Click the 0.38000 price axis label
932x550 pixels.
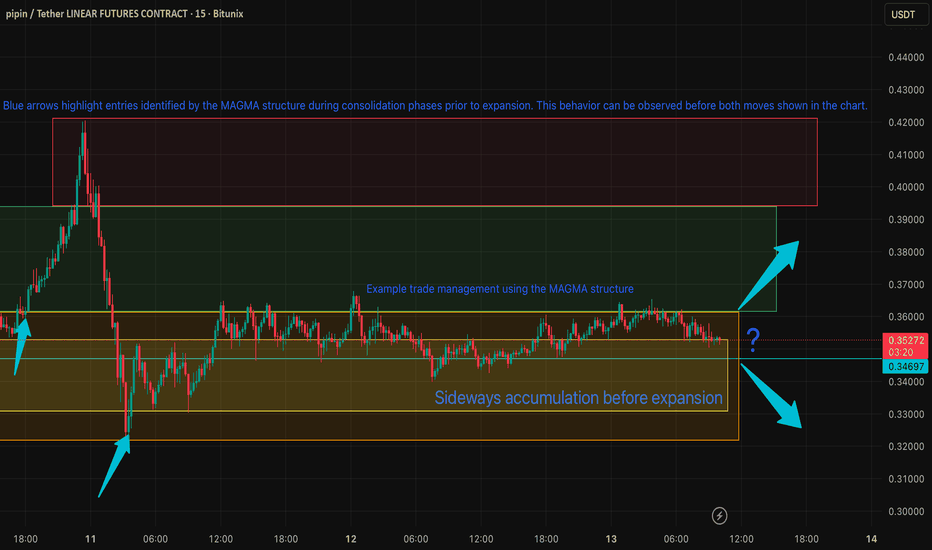coord(906,252)
